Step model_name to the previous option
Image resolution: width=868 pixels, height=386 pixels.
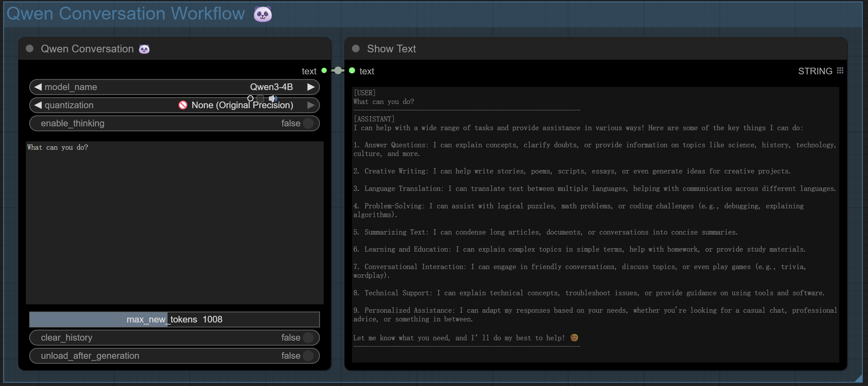[x=38, y=87]
